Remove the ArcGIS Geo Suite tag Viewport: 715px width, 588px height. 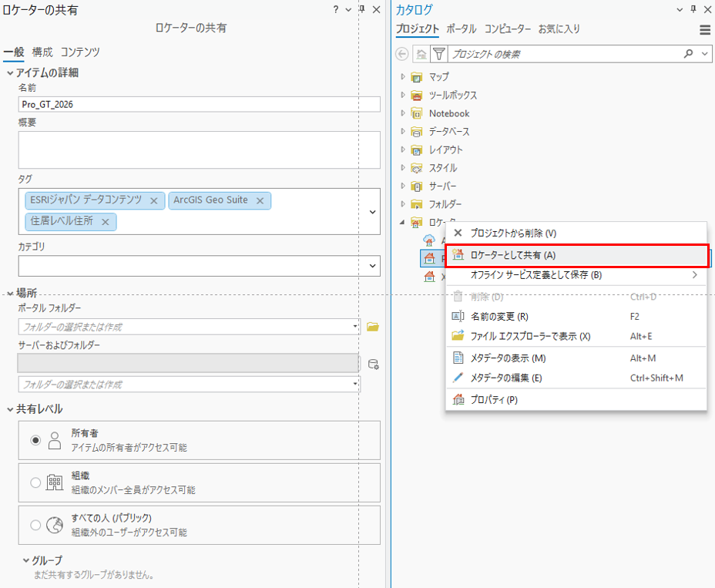(x=260, y=200)
